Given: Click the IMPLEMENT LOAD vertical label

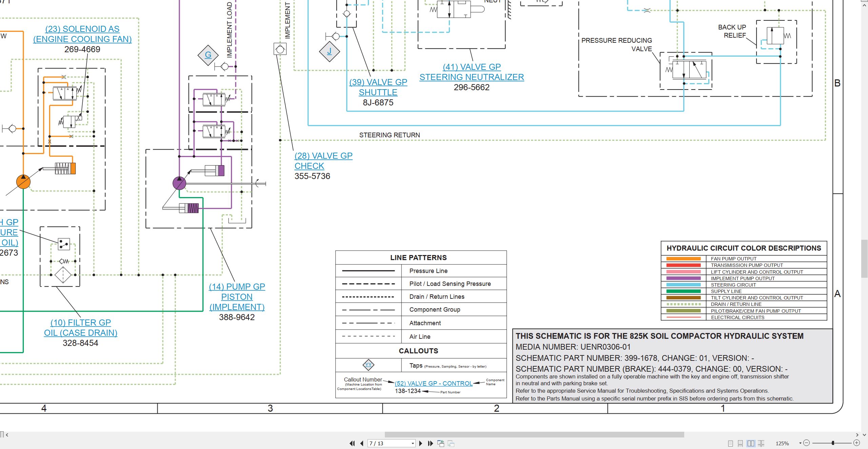Looking at the screenshot, I should (x=230, y=30).
